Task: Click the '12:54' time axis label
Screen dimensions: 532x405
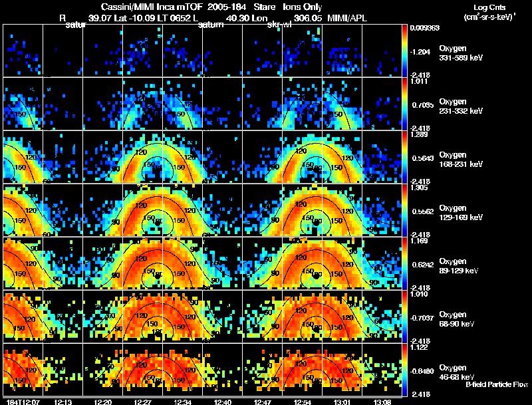Action: (x=303, y=402)
